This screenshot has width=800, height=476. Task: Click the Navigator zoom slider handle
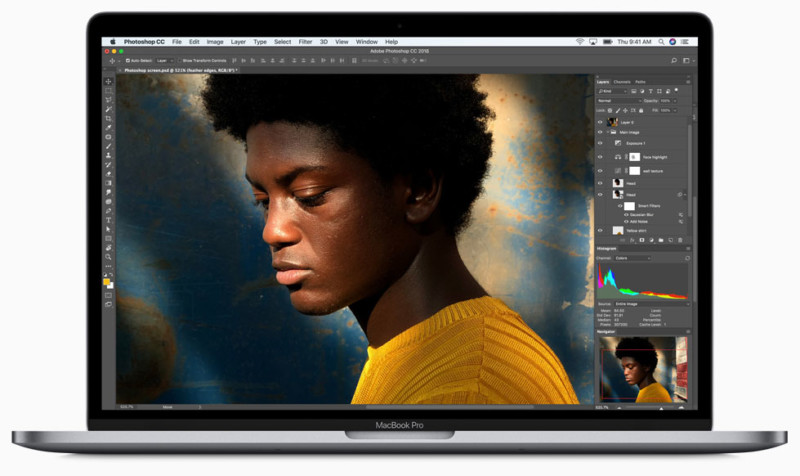click(661, 408)
